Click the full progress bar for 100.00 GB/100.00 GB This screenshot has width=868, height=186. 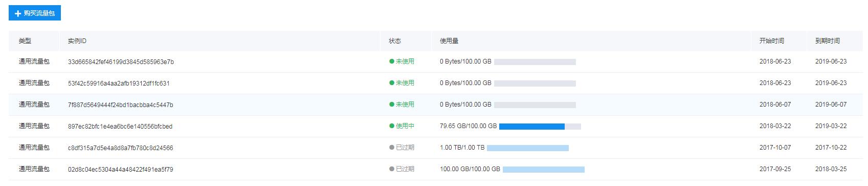click(x=544, y=170)
